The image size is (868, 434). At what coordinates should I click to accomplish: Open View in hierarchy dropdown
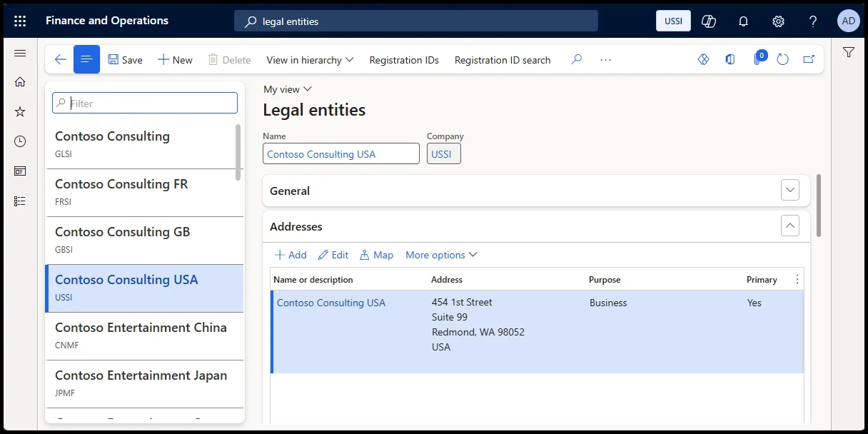click(x=310, y=60)
